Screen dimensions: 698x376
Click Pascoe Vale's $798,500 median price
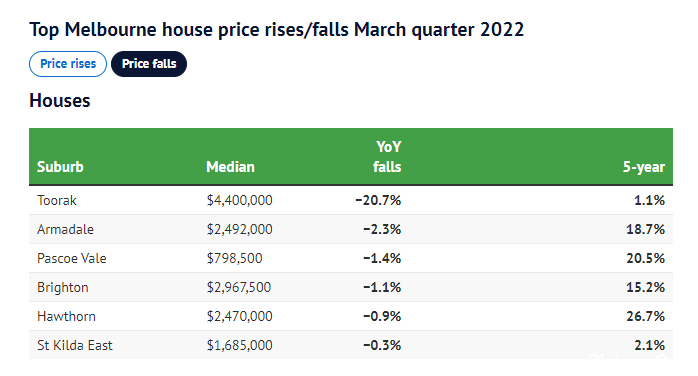click(x=235, y=258)
